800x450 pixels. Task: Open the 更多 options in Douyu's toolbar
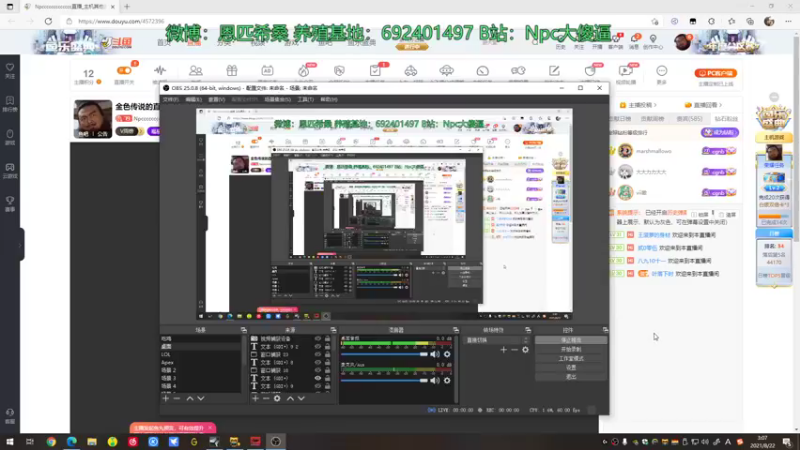pos(661,73)
